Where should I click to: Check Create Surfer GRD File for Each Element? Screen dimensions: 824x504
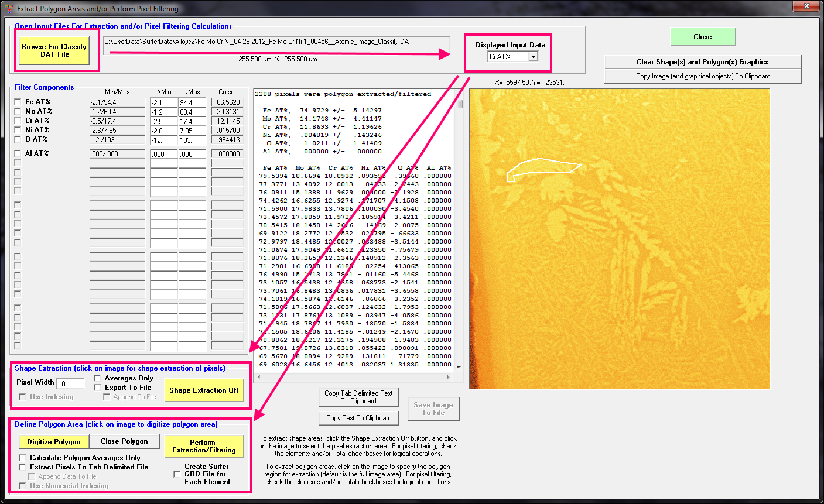click(177, 474)
